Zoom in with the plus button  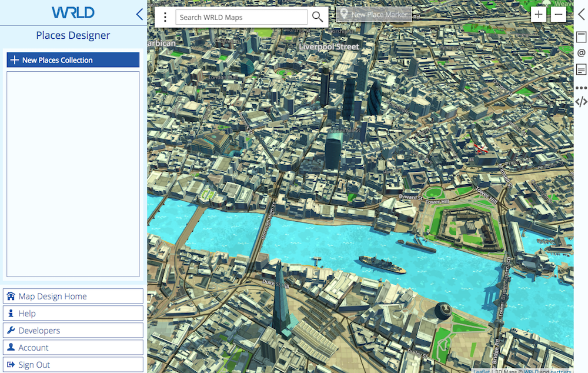(538, 15)
